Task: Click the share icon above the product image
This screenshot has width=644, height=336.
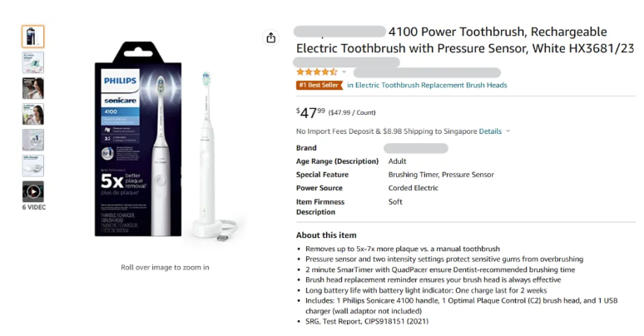Action: click(x=270, y=37)
